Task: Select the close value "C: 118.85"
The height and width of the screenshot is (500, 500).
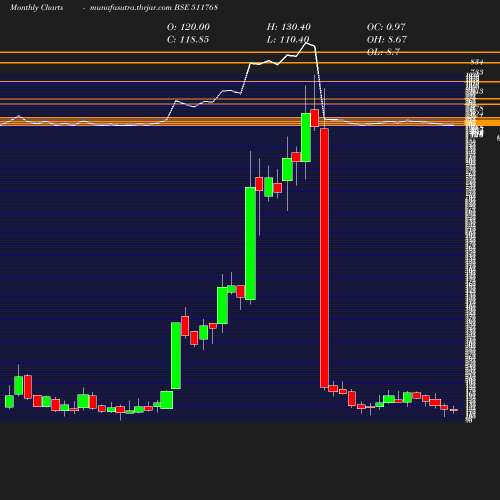Action: pyautogui.click(x=188, y=40)
